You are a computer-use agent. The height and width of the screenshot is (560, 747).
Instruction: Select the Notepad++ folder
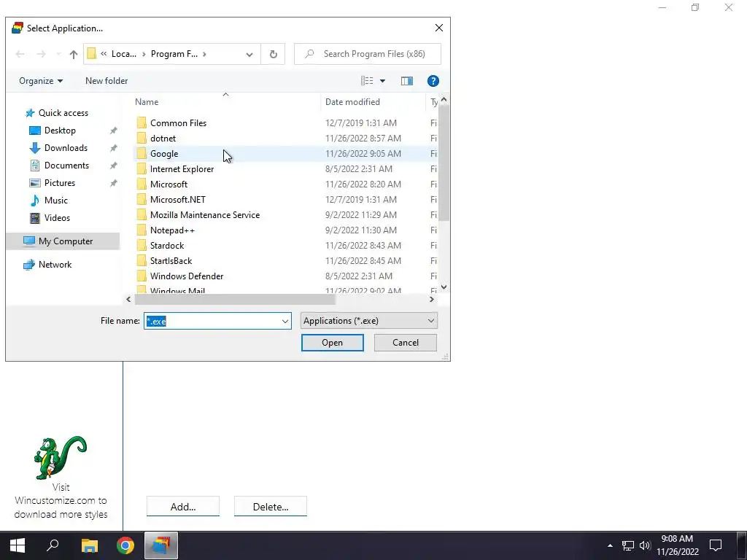pyautogui.click(x=172, y=230)
